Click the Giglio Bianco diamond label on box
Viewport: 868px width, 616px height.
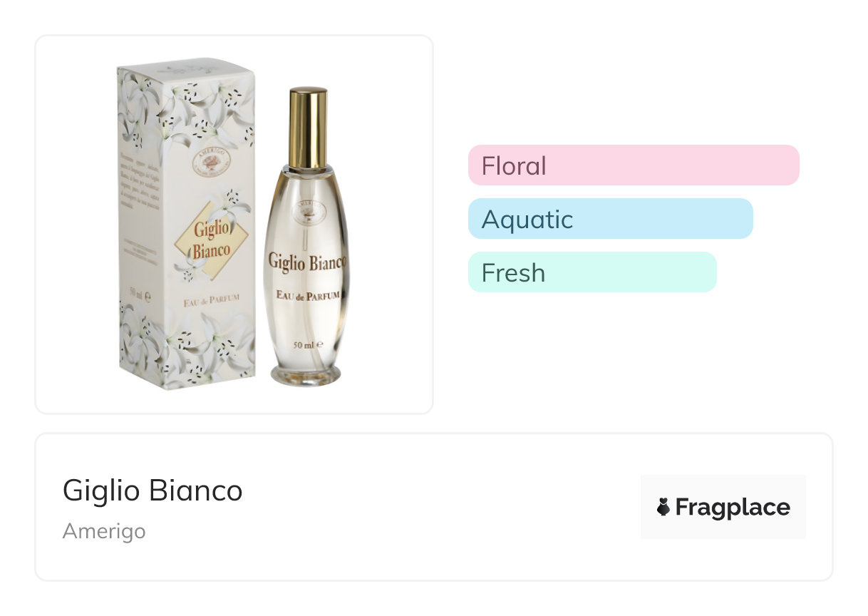[x=211, y=240]
